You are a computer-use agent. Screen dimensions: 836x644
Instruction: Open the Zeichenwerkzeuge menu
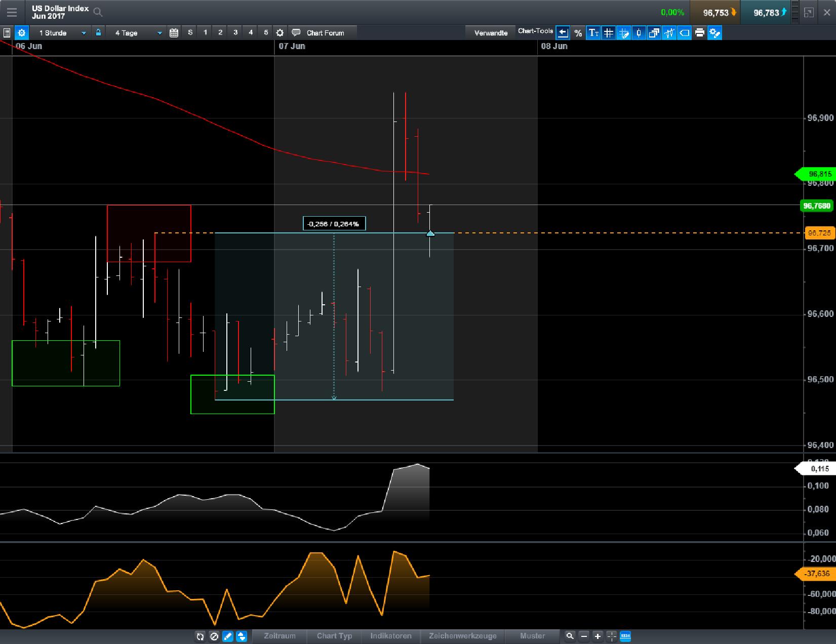pos(463,636)
